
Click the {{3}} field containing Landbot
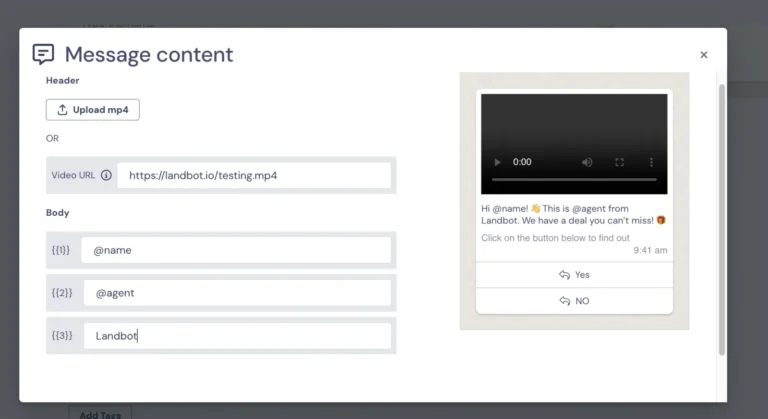click(238, 336)
